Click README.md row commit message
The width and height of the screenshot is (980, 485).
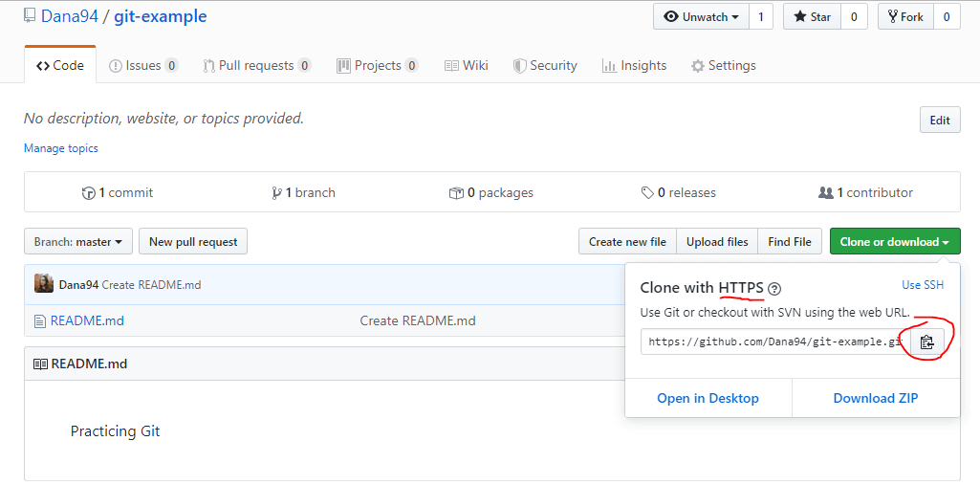click(418, 321)
